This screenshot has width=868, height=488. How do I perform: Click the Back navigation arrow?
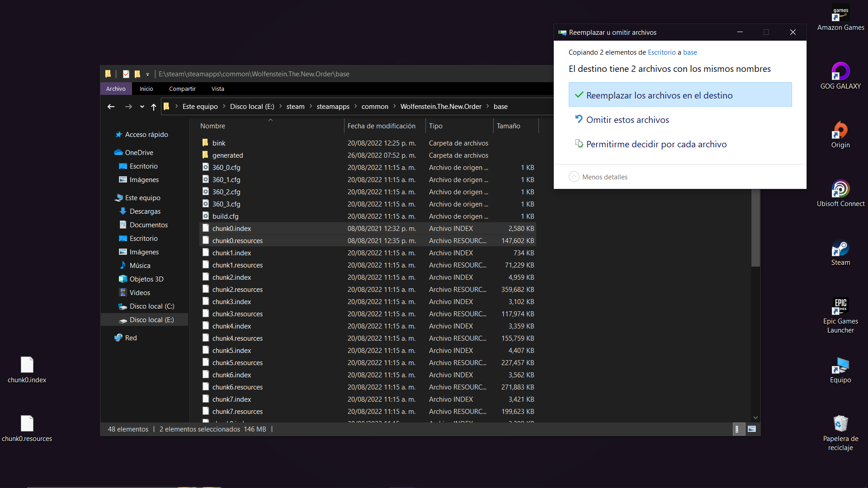(x=111, y=107)
